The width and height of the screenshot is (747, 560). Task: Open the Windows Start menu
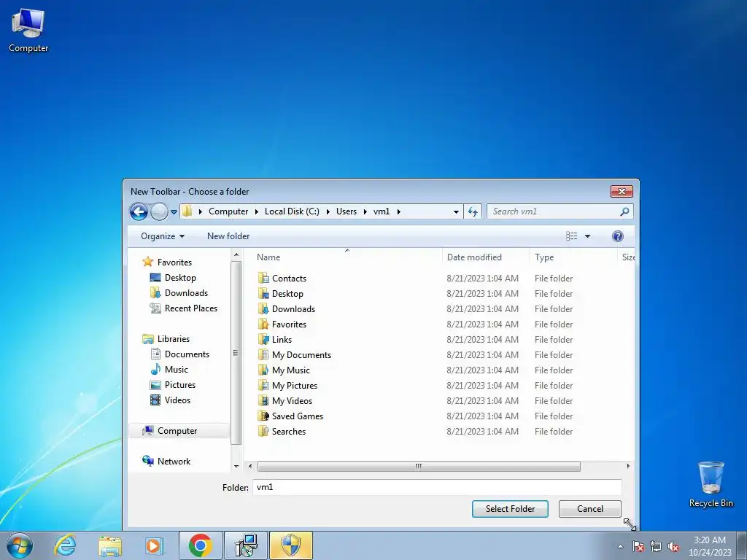tap(20, 545)
